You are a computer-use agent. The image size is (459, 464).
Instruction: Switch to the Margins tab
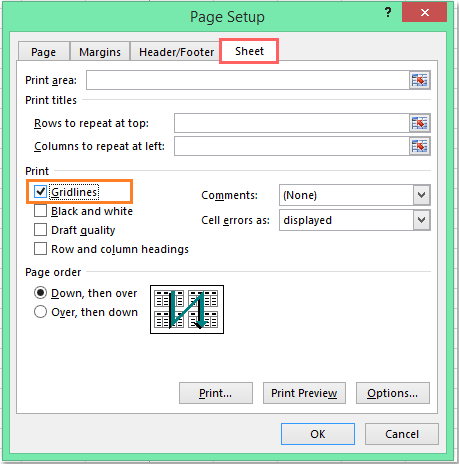(100, 52)
